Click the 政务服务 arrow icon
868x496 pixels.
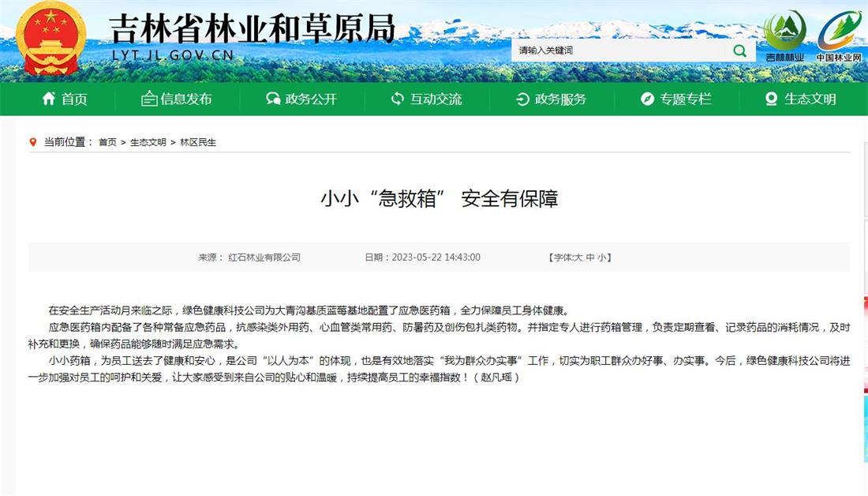[522, 99]
